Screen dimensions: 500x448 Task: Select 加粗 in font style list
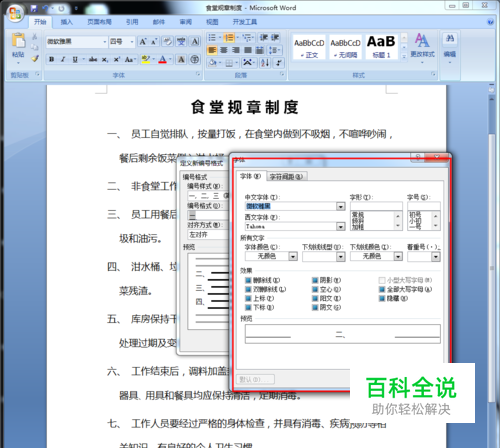(358, 227)
